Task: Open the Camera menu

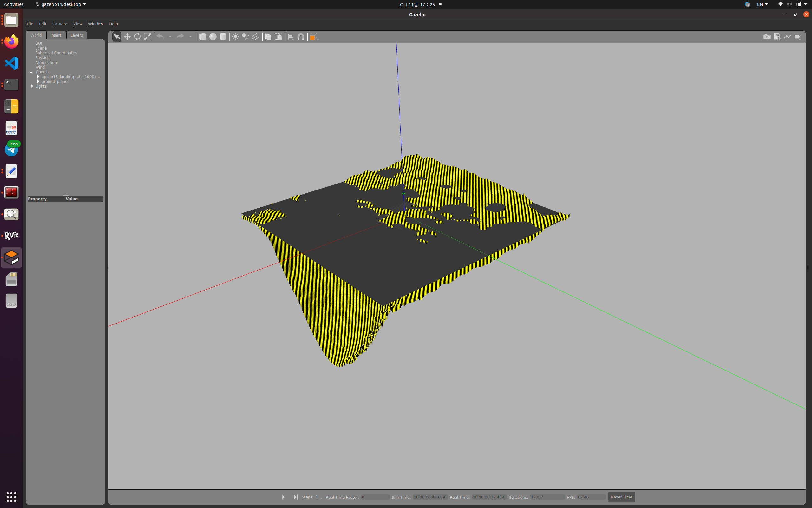Action: click(60, 24)
